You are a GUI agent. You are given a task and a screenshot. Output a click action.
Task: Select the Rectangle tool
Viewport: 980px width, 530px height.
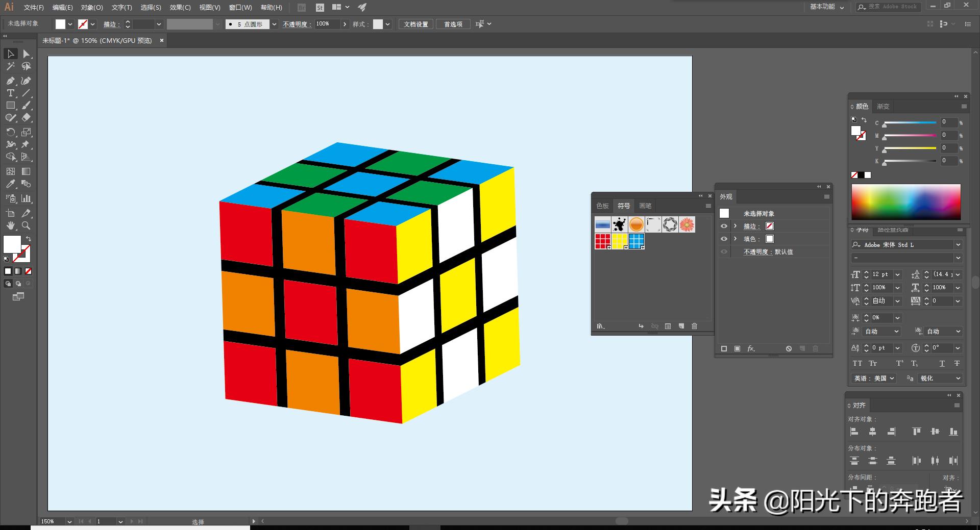(10, 106)
